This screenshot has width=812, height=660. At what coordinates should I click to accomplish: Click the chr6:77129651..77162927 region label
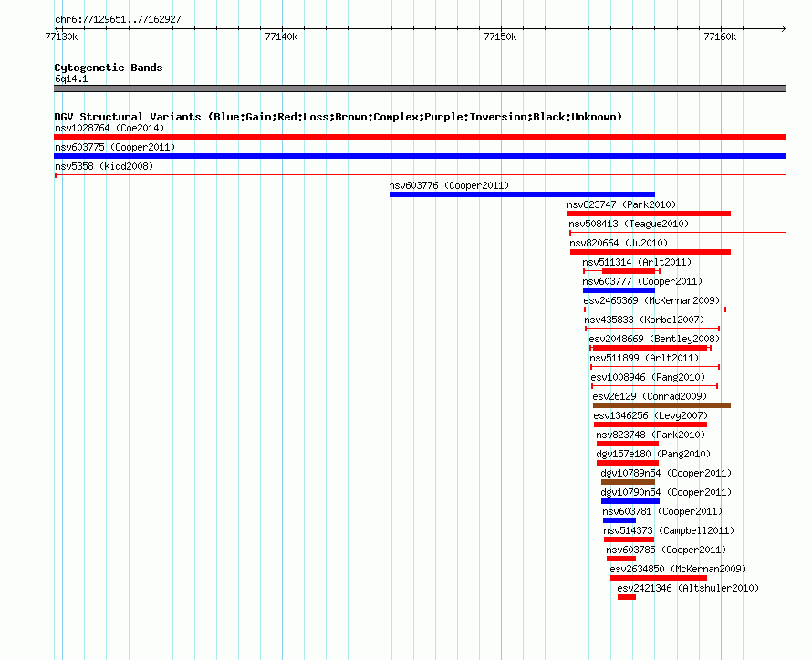point(118,20)
